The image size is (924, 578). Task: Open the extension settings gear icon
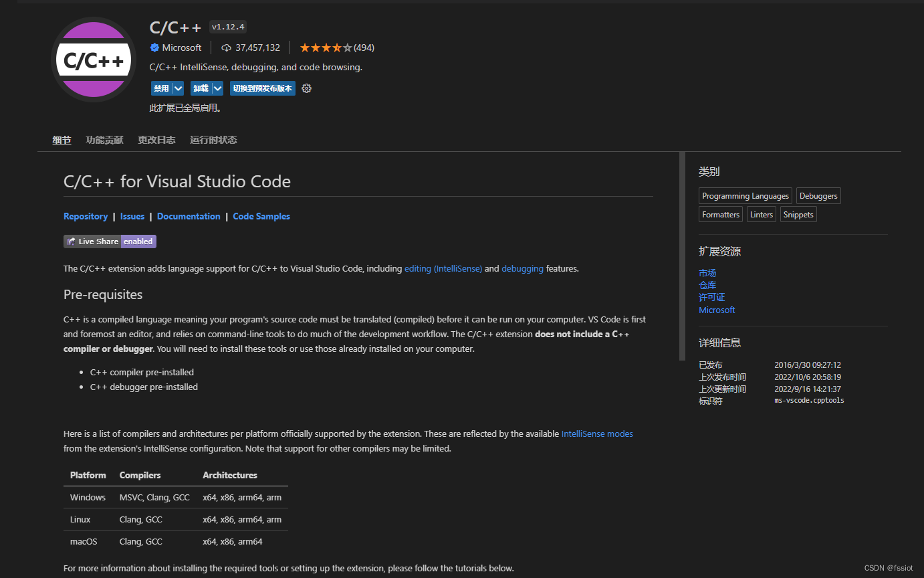click(307, 88)
